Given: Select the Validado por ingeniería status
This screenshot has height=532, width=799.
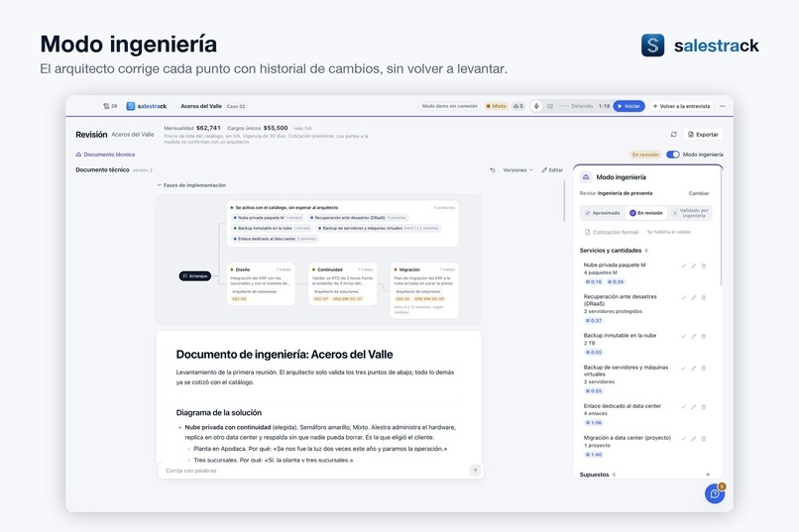Looking at the screenshot, I should tap(690, 213).
